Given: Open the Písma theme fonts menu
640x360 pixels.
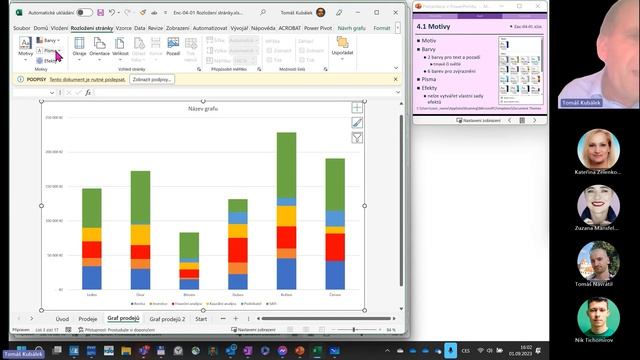Looking at the screenshot, I should (x=48, y=51).
